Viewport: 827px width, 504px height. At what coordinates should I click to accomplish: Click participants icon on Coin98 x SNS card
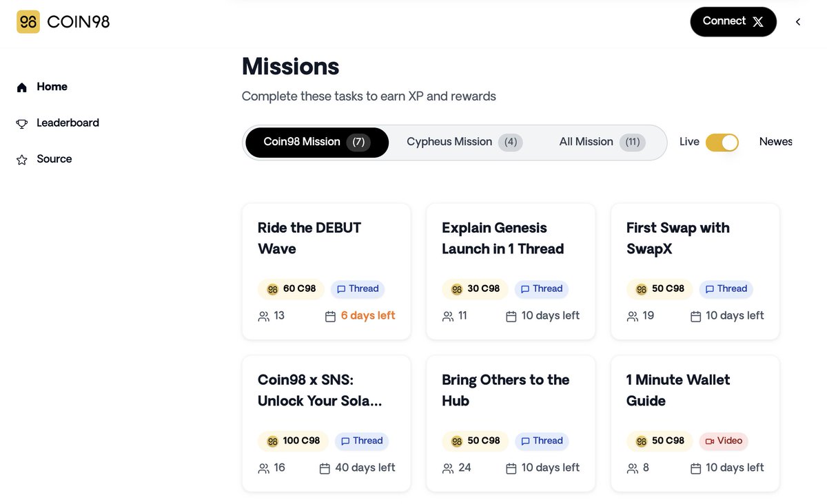pos(263,469)
